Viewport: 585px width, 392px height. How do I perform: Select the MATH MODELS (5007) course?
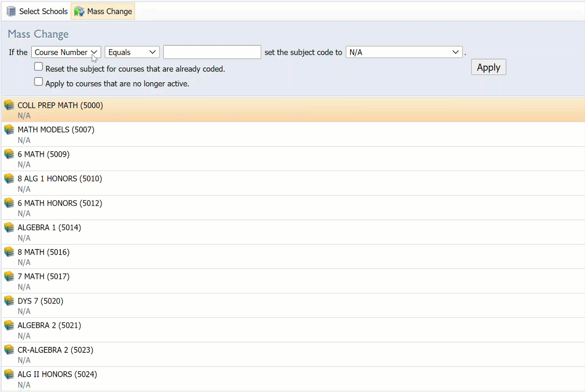tap(293, 135)
